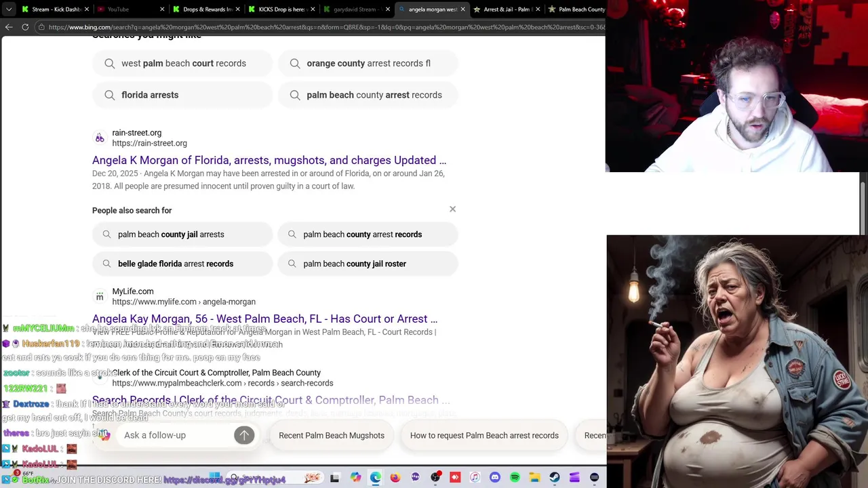Open the purple striped app icon in taskbar
The image size is (868, 488).
click(x=574, y=478)
